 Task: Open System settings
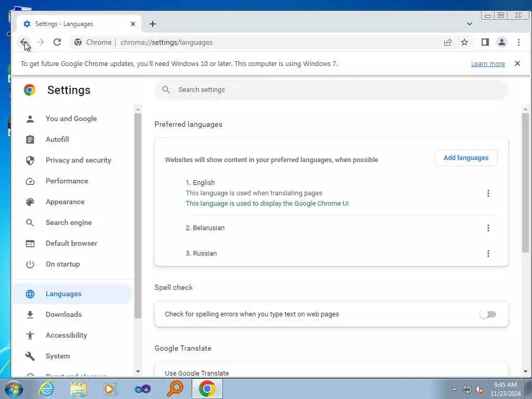(x=58, y=356)
